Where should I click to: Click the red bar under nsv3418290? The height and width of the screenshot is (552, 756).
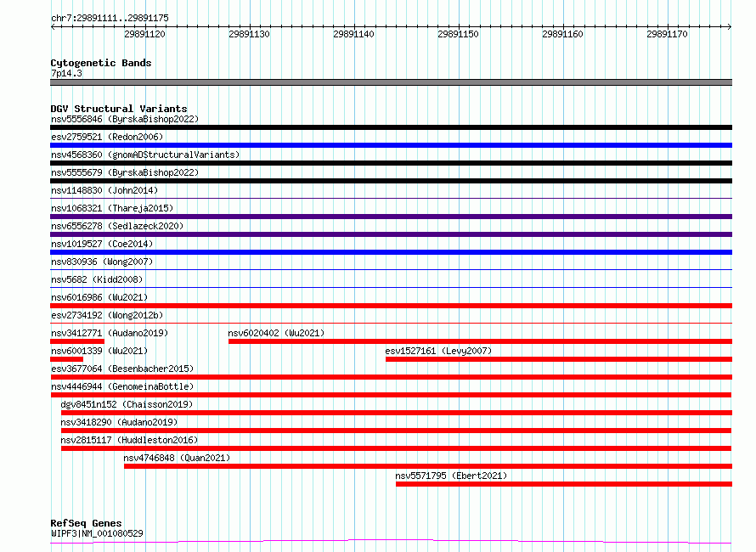396,431
